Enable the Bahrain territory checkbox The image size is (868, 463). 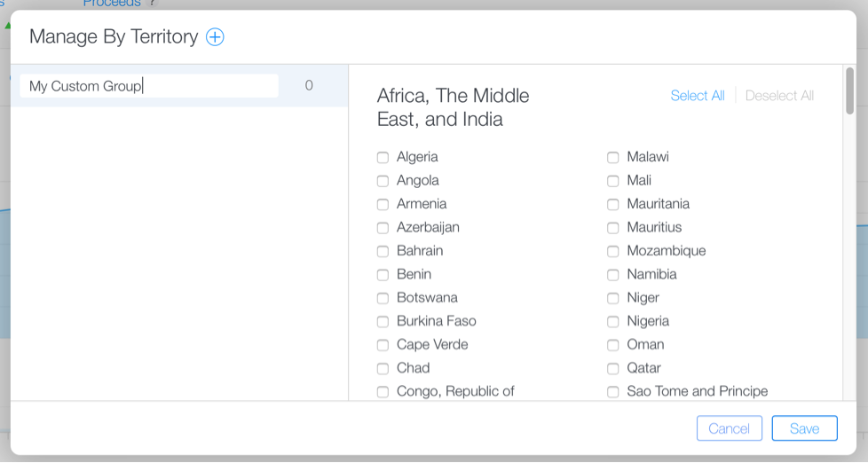[x=383, y=251]
